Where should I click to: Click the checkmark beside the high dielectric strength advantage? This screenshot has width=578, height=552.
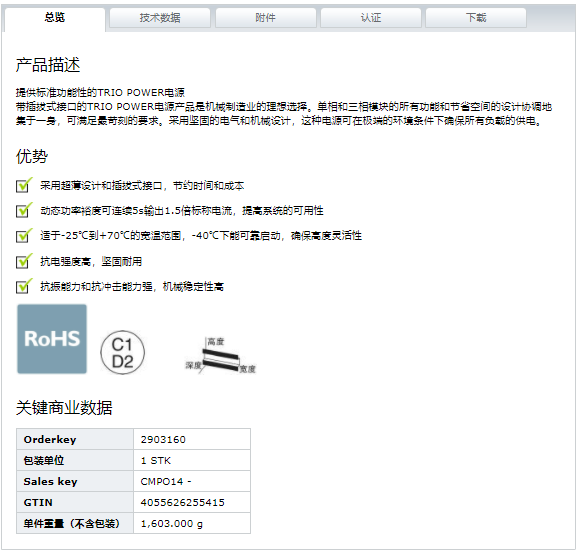tap(24, 261)
